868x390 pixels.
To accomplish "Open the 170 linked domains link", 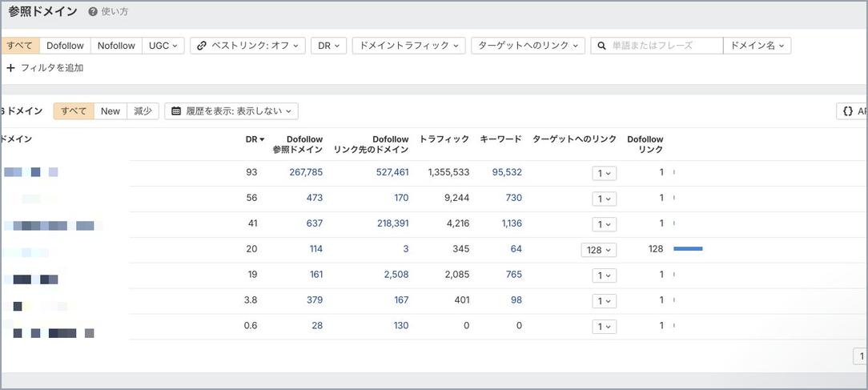I will 401,198.
